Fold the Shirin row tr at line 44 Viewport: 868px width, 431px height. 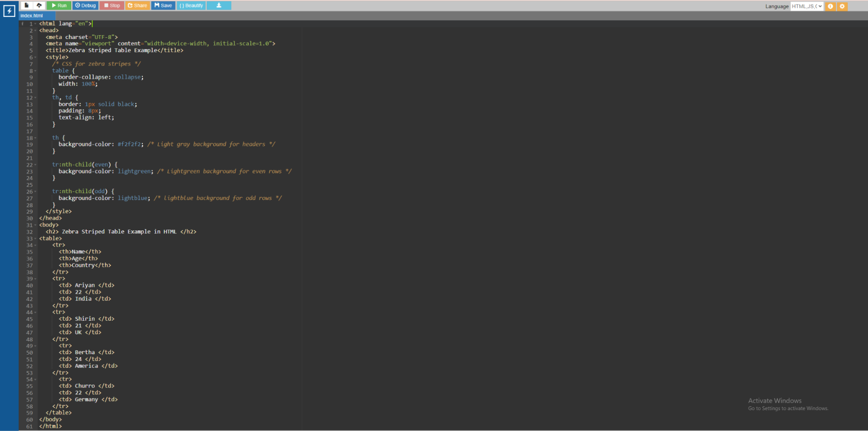[36, 313]
